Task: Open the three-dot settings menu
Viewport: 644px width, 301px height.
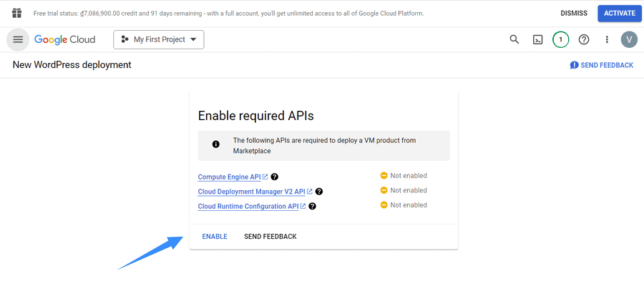Action: pyautogui.click(x=607, y=39)
